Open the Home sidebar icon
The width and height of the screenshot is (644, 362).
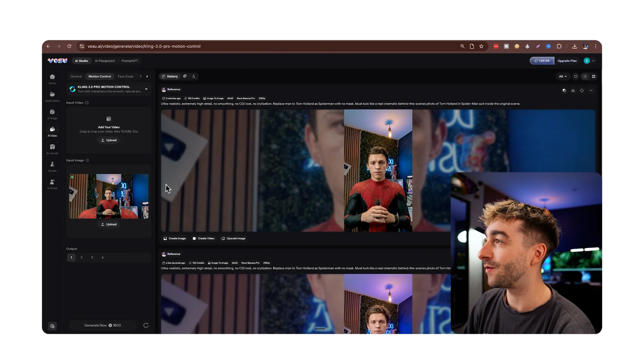click(52, 79)
